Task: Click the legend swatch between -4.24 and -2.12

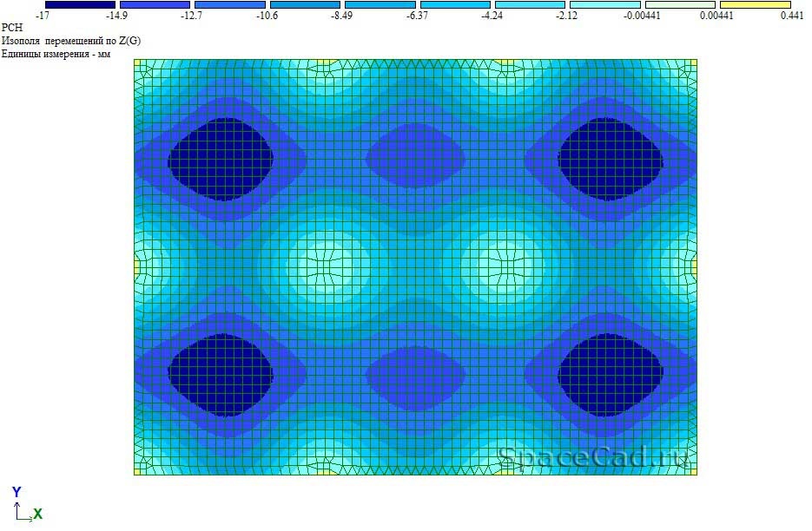Action: click(530, 4)
